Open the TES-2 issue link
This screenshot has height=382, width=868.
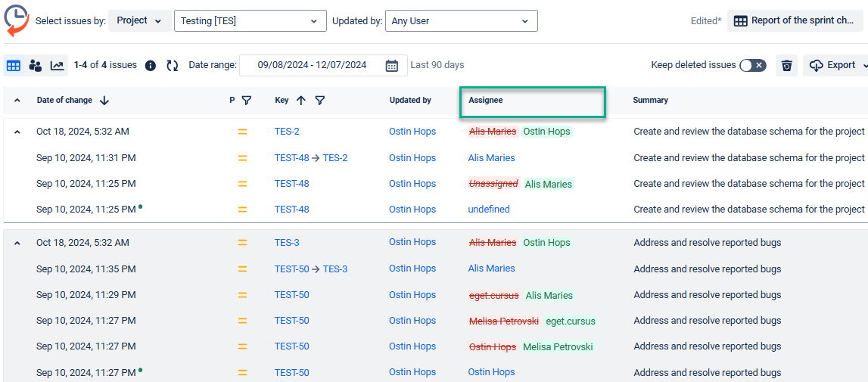tap(287, 132)
